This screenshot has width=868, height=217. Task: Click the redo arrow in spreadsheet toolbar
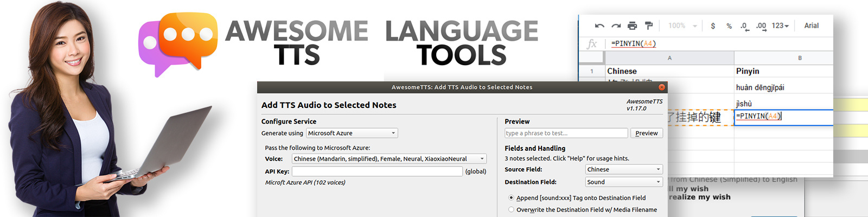tap(616, 26)
